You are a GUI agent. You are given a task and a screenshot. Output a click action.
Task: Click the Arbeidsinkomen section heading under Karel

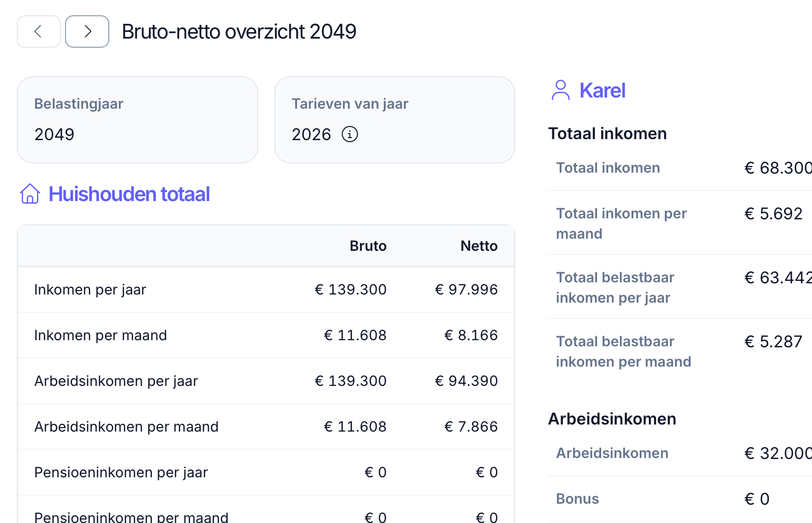pos(612,419)
